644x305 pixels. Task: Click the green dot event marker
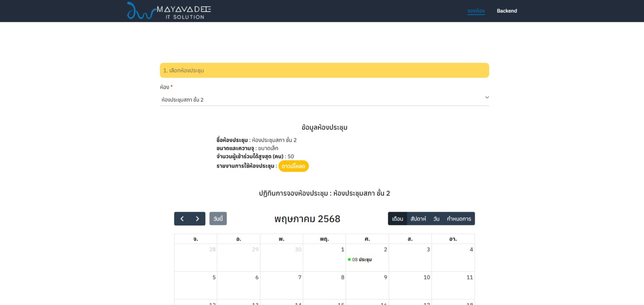349,260
